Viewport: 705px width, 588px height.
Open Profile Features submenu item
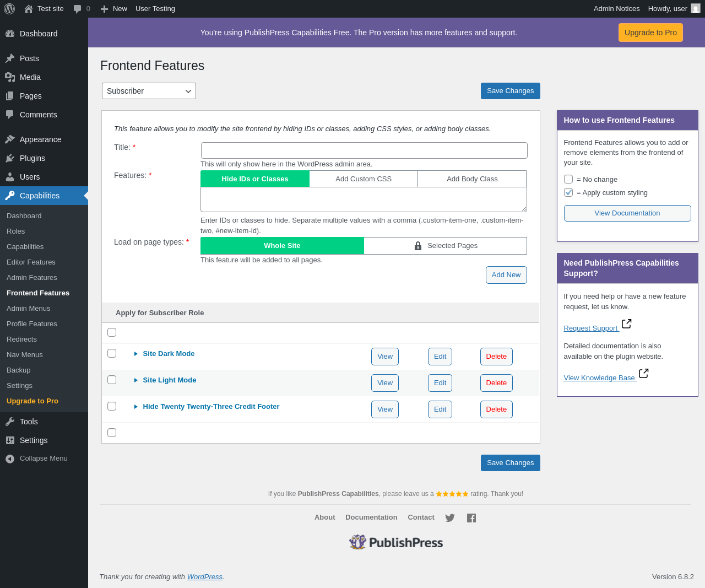[x=32, y=324]
